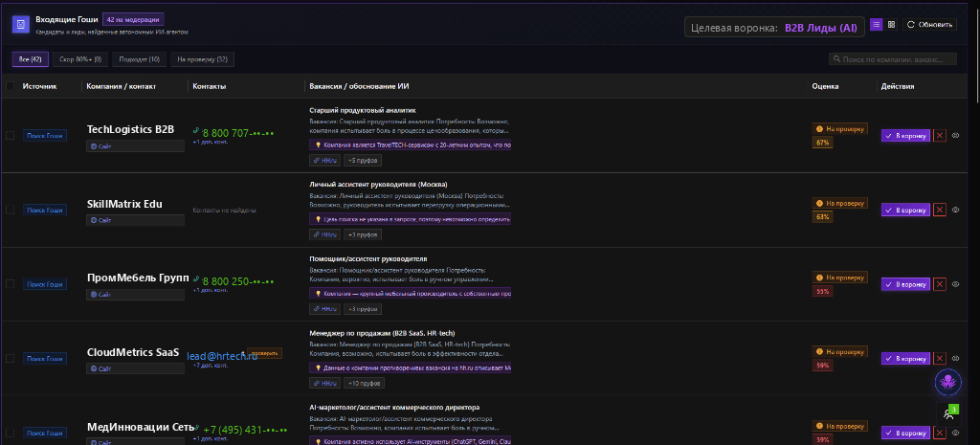Open Сайт link for TechLogistics B2B

pos(135,146)
